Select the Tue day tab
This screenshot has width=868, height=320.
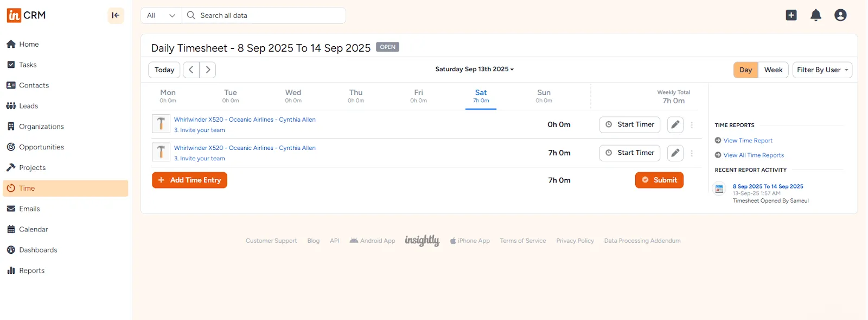(231, 96)
